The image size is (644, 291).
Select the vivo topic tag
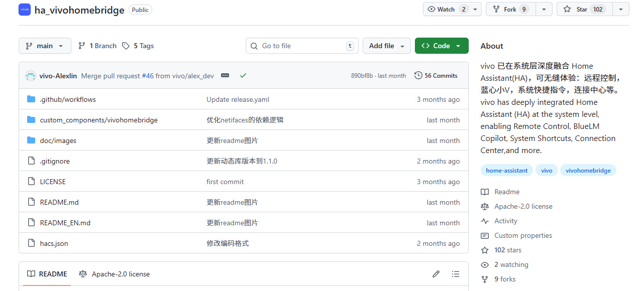click(x=547, y=171)
